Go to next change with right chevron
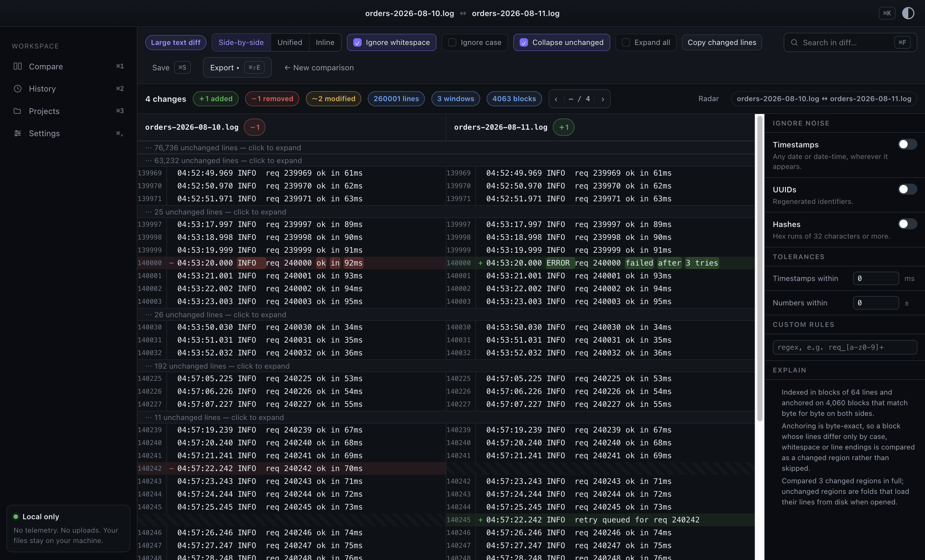This screenshot has width=925, height=560. tap(603, 99)
